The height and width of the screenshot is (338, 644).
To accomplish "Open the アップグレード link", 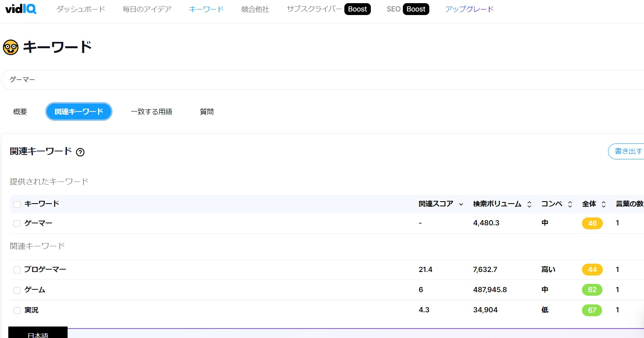I will tap(469, 9).
